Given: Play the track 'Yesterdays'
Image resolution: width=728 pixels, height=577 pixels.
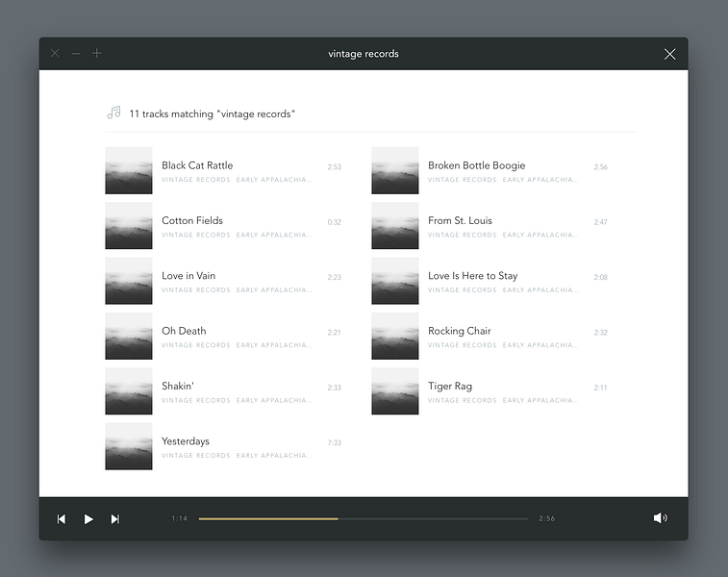Looking at the screenshot, I should pyautogui.click(x=186, y=441).
